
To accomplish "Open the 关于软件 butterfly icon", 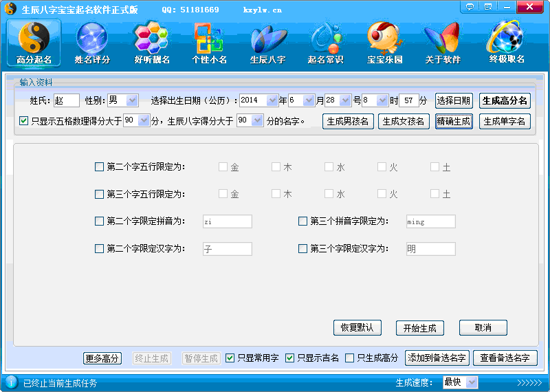I will point(443,43).
